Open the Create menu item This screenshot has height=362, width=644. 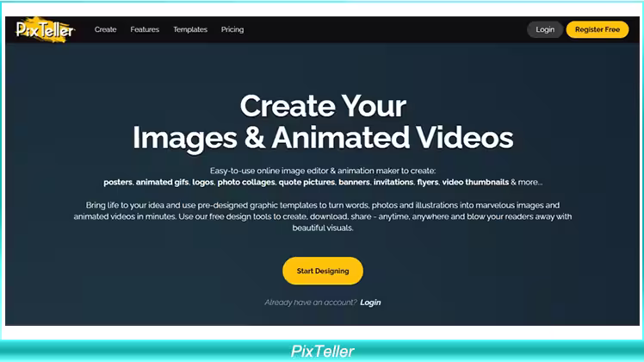click(x=106, y=29)
